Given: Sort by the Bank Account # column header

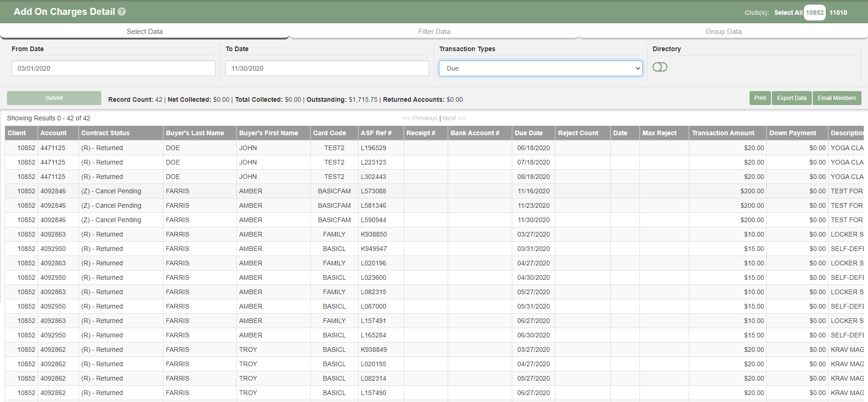Looking at the screenshot, I should pos(480,133).
